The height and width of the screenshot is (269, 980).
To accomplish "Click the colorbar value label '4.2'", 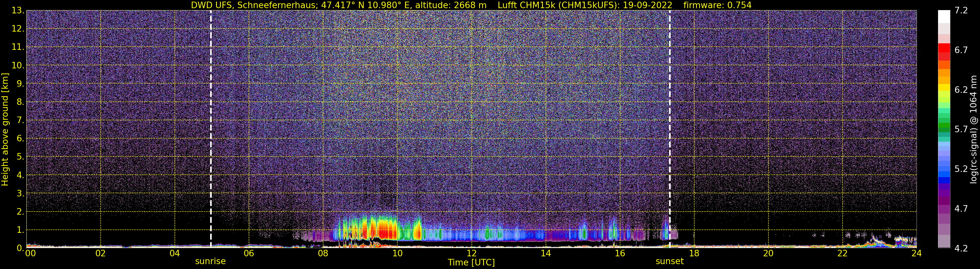I will pyautogui.click(x=961, y=248).
